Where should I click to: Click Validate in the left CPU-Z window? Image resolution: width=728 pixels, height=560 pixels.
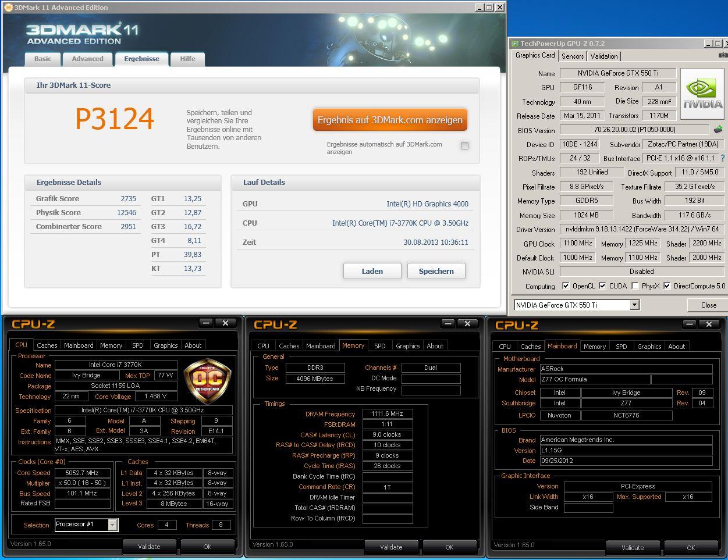pos(149,547)
